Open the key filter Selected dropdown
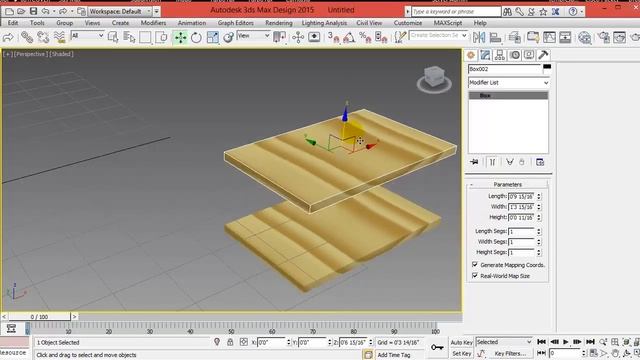 pos(504,342)
